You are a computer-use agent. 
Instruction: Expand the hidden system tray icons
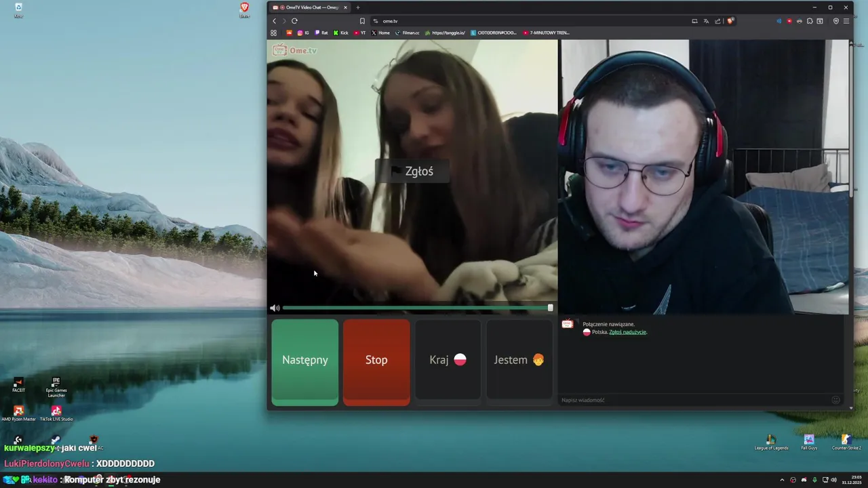tap(782, 480)
